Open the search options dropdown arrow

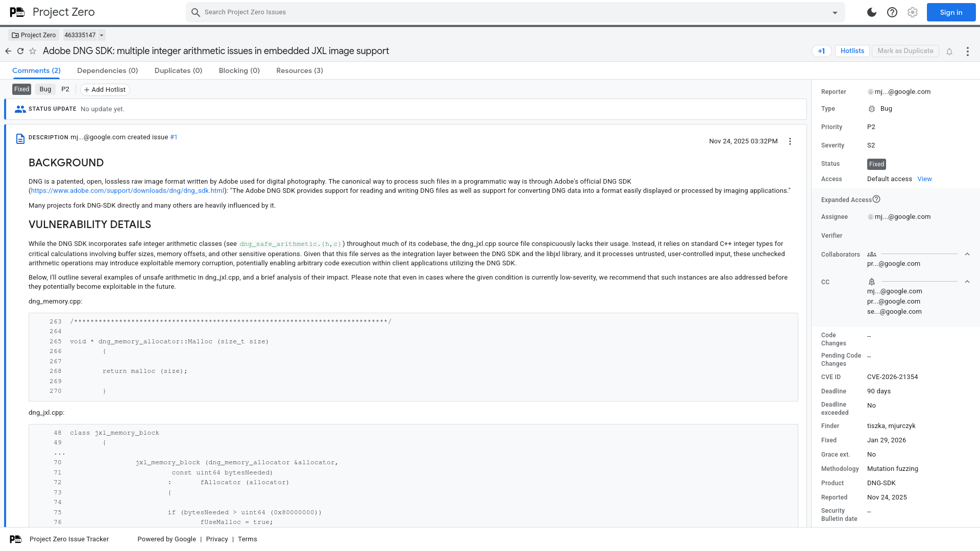coord(834,12)
